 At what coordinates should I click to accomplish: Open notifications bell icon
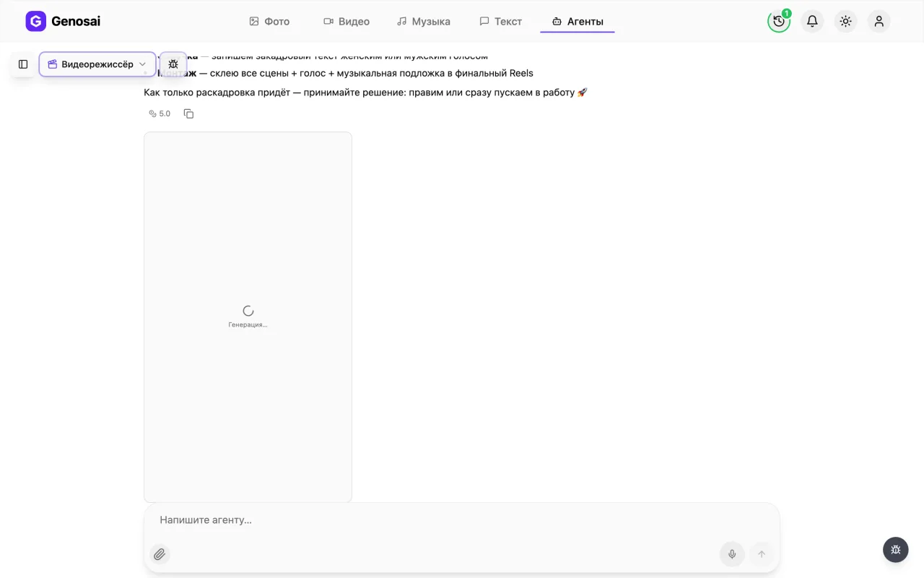point(812,22)
